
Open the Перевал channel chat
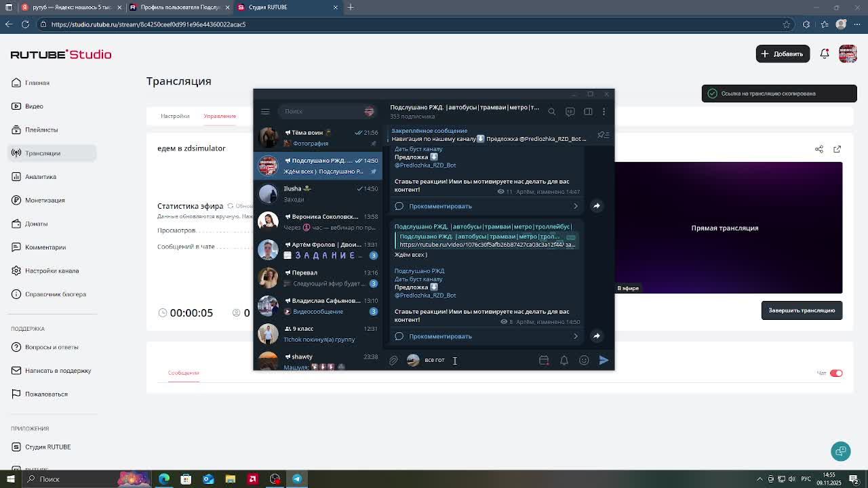pos(318,278)
